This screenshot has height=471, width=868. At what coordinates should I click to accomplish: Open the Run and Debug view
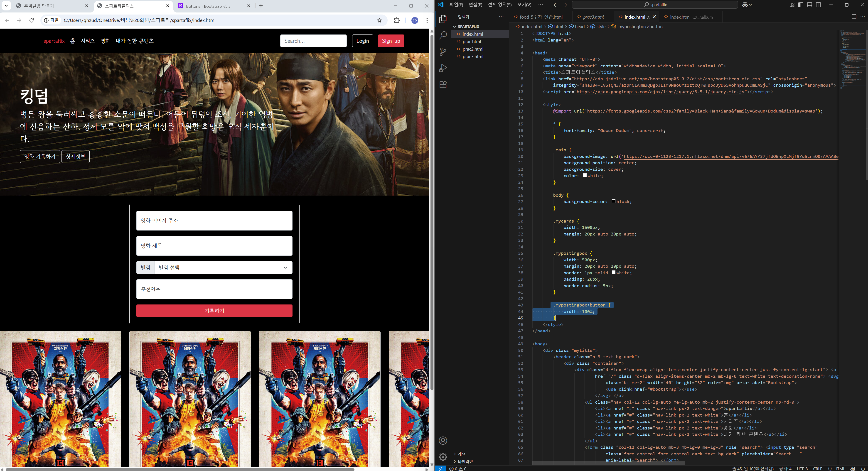[443, 68]
